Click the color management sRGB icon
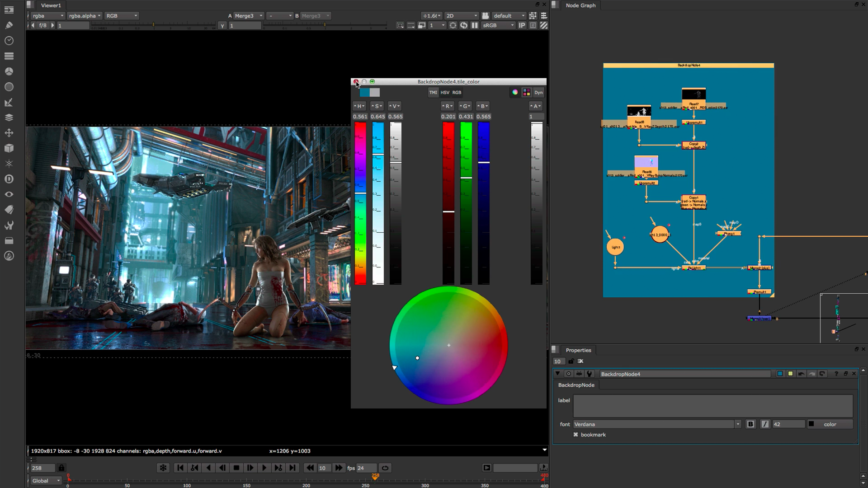Viewport: 868px width, 488px height. coord(496,25)
